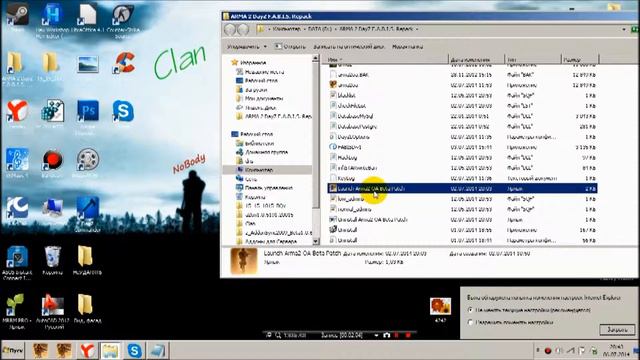This screenshot has height=360, width=640.
Task: Click Компьютер in the address breadcrumb
Action: pos(287,29)
